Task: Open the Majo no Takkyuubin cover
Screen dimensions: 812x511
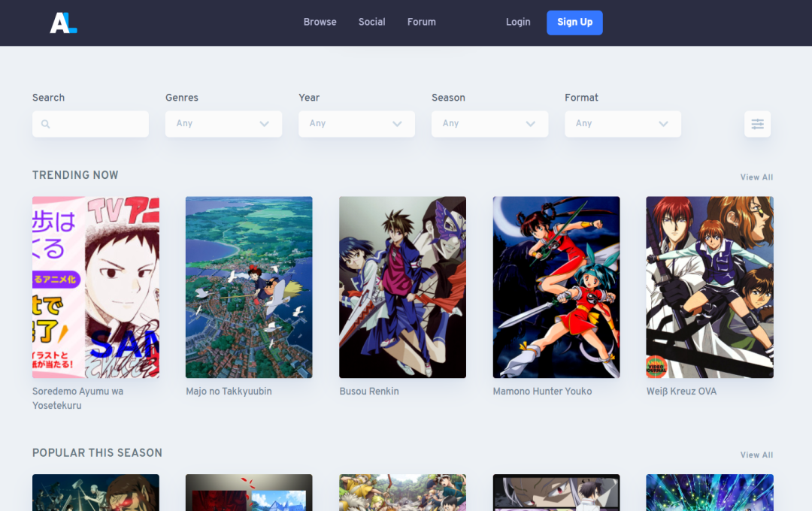Action: (x=249, y=287)
